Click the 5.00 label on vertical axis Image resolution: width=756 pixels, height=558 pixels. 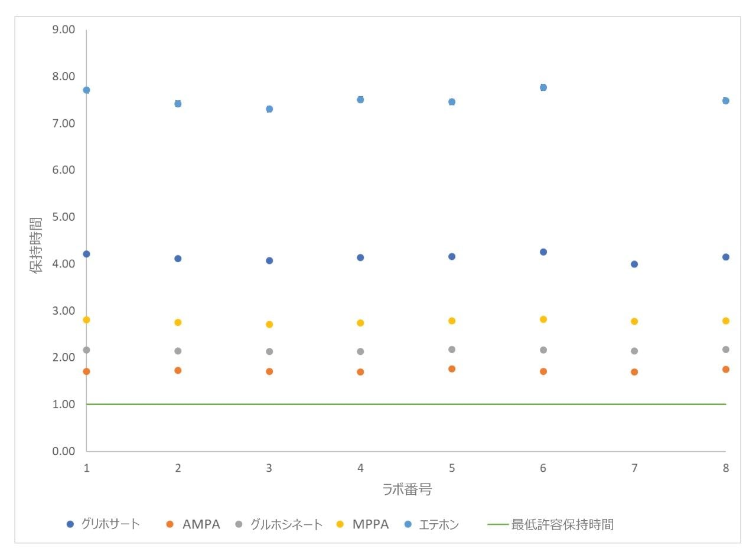(63, 217)
